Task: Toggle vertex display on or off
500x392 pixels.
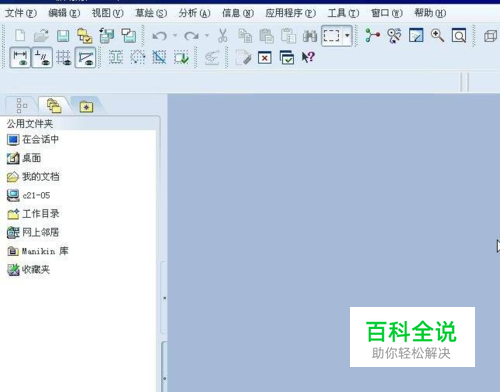Action: pyautogui.click(x=85, y=58)
